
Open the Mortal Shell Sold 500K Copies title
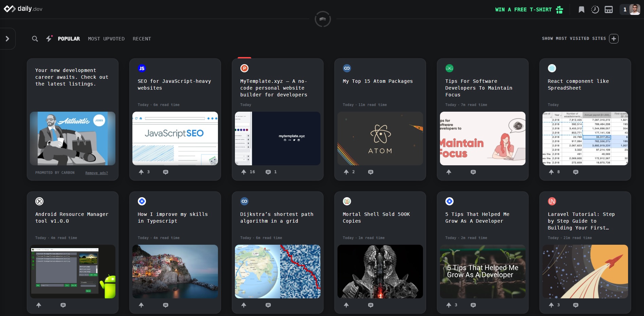[x=376, y=218]
